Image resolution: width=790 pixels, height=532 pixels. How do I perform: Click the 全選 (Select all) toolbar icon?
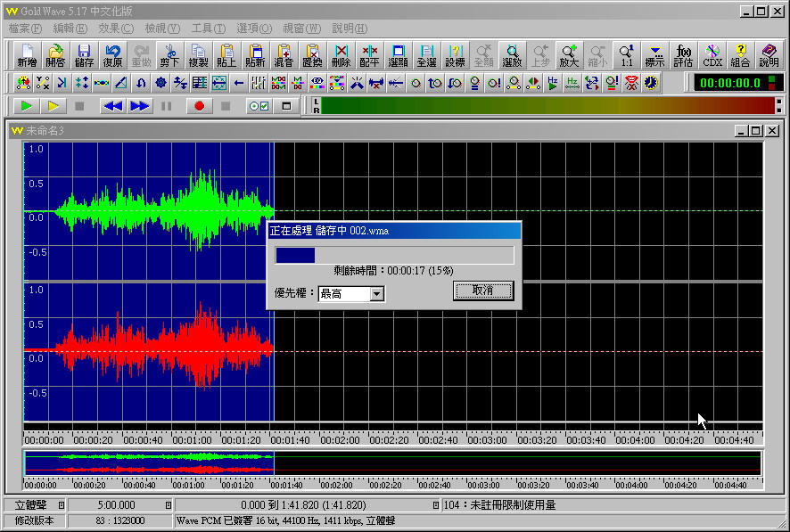tap(426, 55)
